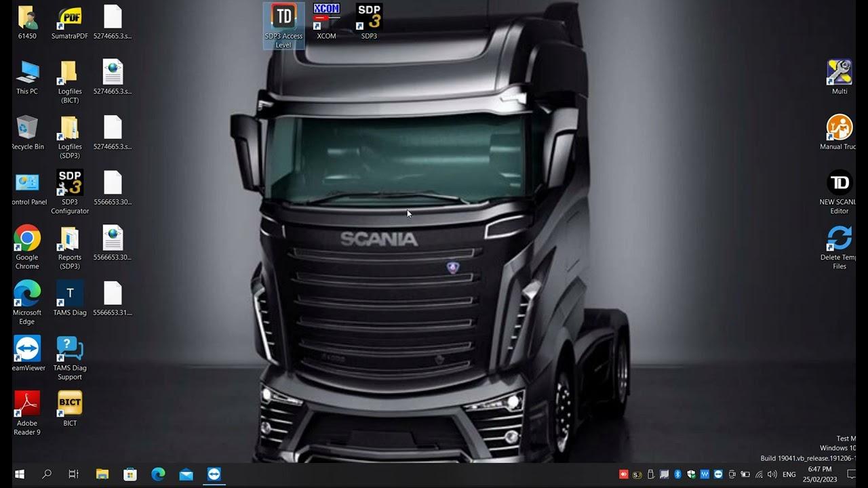
Task: Open the TAMS Diag shortcut
Action: 70,294
